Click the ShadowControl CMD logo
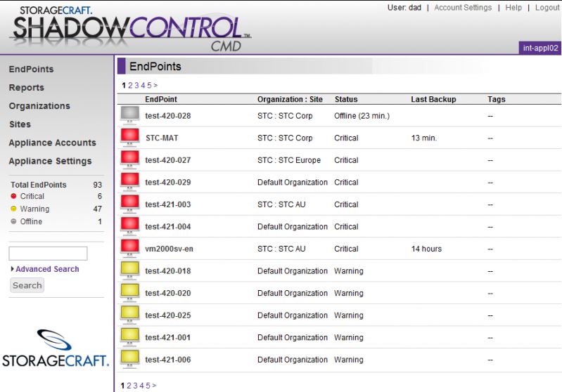Viewport: 562px width, 392px height. pyautogui.click(x=132, y=28)
